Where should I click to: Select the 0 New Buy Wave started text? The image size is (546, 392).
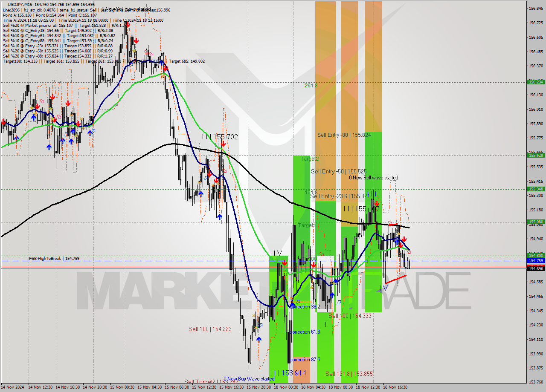coord(250,379)
